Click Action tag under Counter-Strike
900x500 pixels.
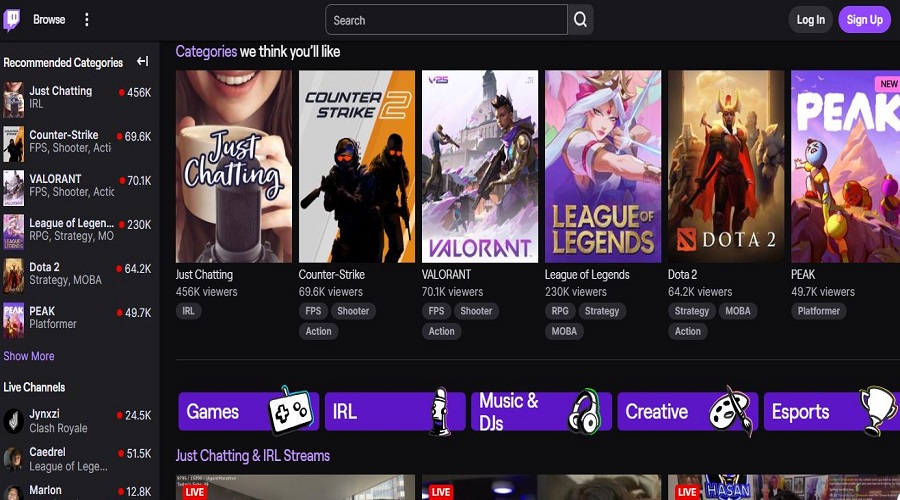tap(318, 331)
